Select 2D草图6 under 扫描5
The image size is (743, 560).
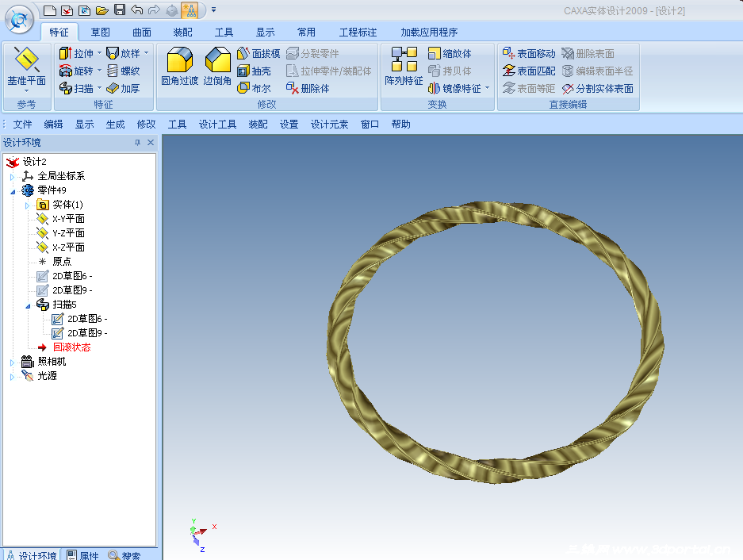79,319
